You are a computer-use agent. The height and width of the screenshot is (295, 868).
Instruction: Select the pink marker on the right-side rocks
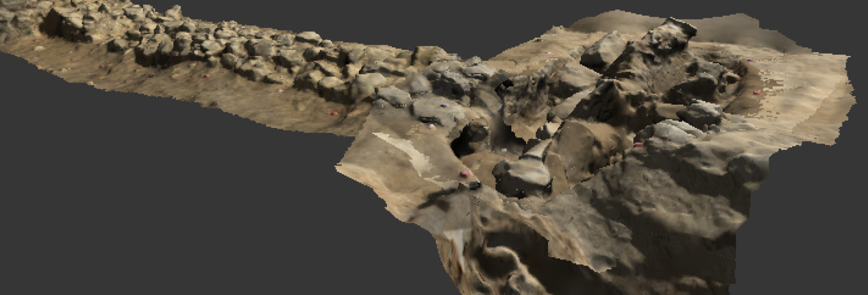[638, 145]
